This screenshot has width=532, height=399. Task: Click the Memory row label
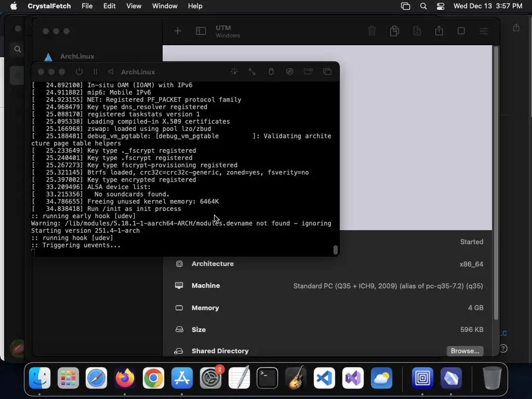pyautogui.click(x=205, y=308)
